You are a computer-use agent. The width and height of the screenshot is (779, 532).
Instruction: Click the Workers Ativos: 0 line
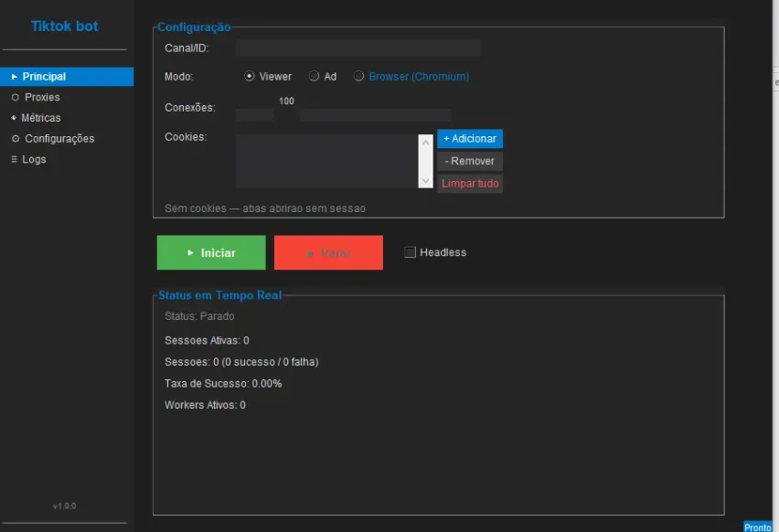pos(205,405)
